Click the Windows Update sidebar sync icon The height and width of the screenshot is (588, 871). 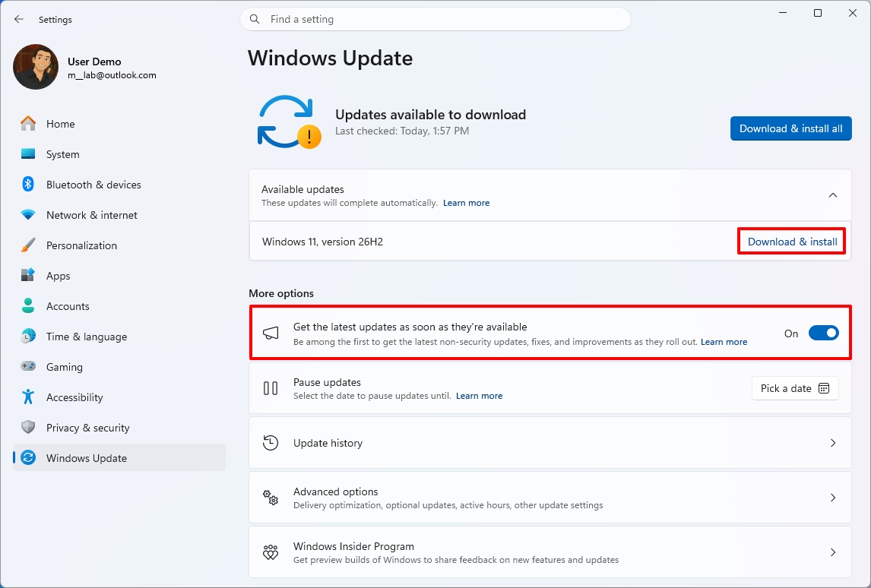pos(28,457)
